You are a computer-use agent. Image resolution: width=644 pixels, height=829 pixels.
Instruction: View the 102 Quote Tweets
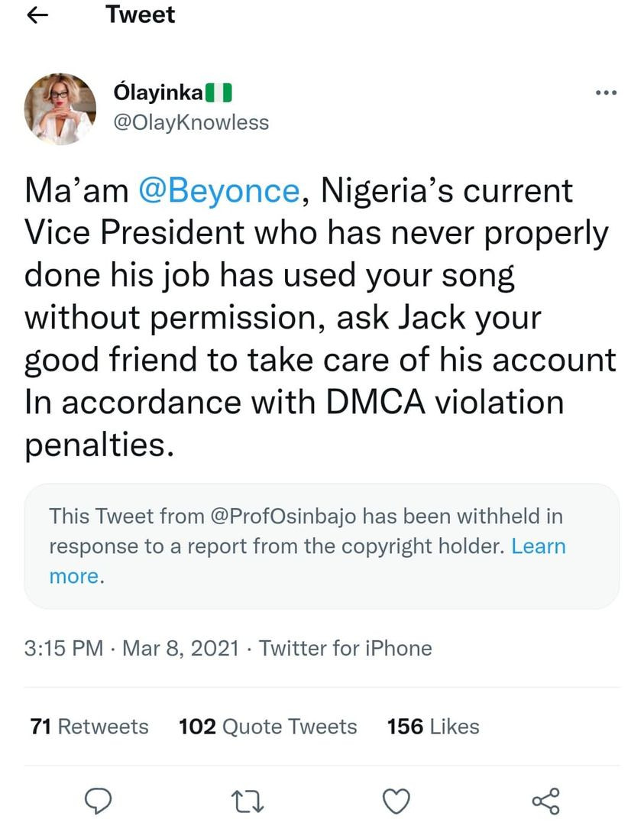point(267,726)
